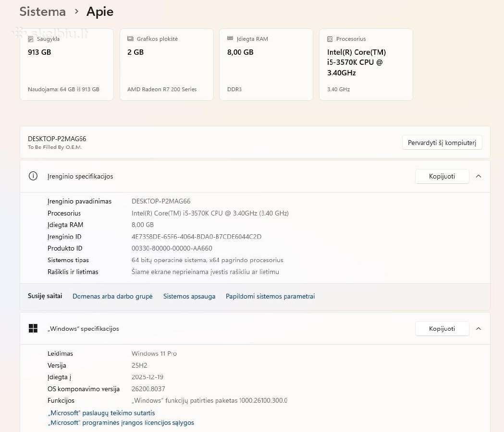
Task: Click the Įrenginio ID label
Action: click(x=64, y=237)
